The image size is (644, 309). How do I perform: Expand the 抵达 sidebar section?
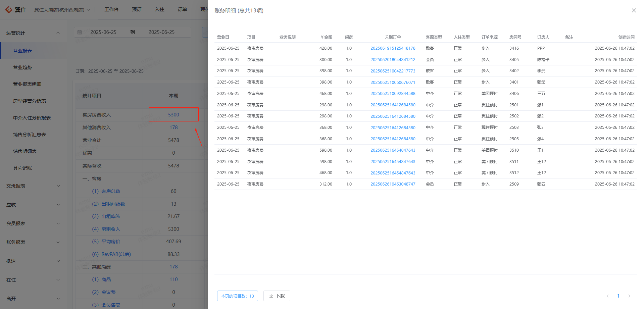click(x=33, y=261)
